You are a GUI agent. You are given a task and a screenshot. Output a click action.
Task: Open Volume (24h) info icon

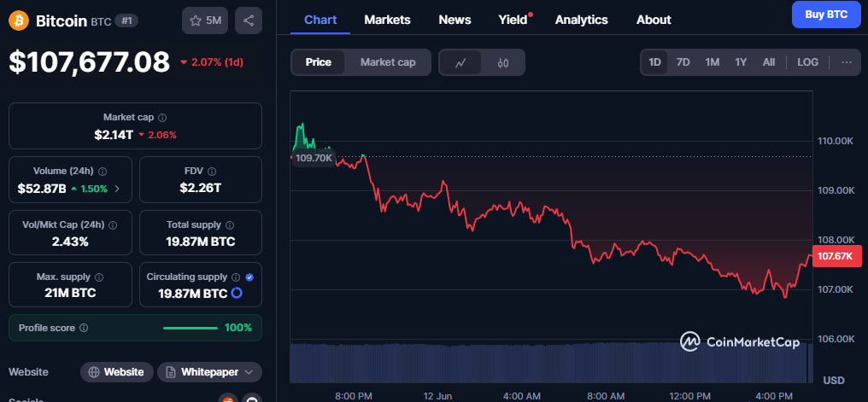[103, 172]
